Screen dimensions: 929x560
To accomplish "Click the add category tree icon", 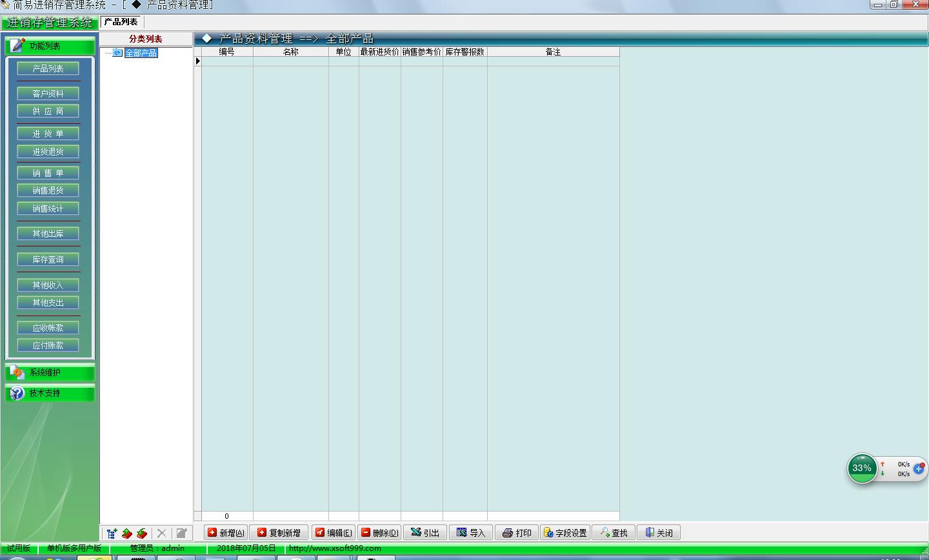I will point(112,533).
